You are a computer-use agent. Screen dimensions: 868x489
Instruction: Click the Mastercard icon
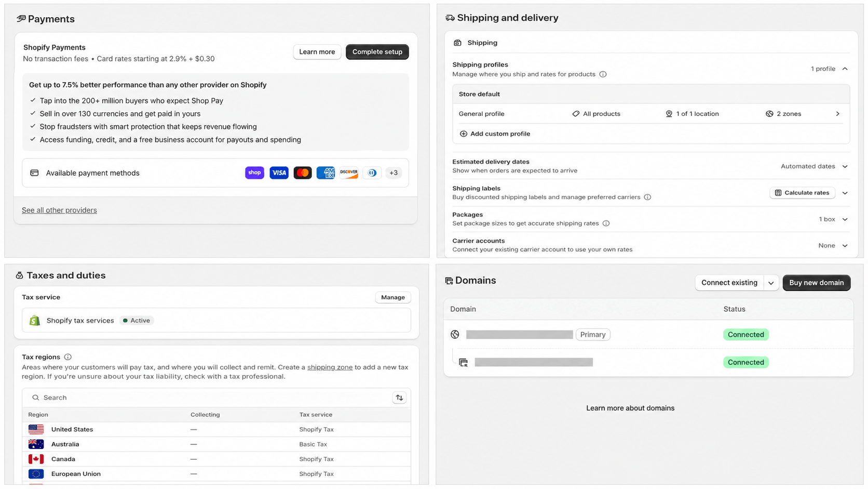(x=303, y=173)
